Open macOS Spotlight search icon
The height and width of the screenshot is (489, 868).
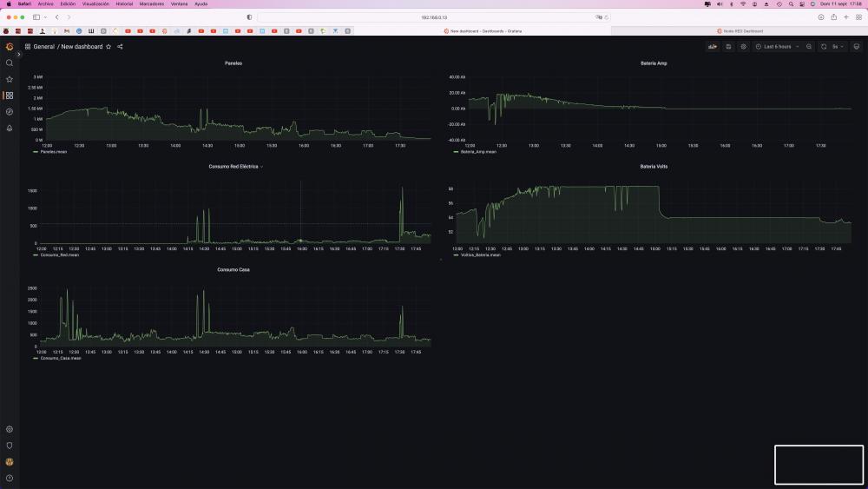(x=791, y=3)
